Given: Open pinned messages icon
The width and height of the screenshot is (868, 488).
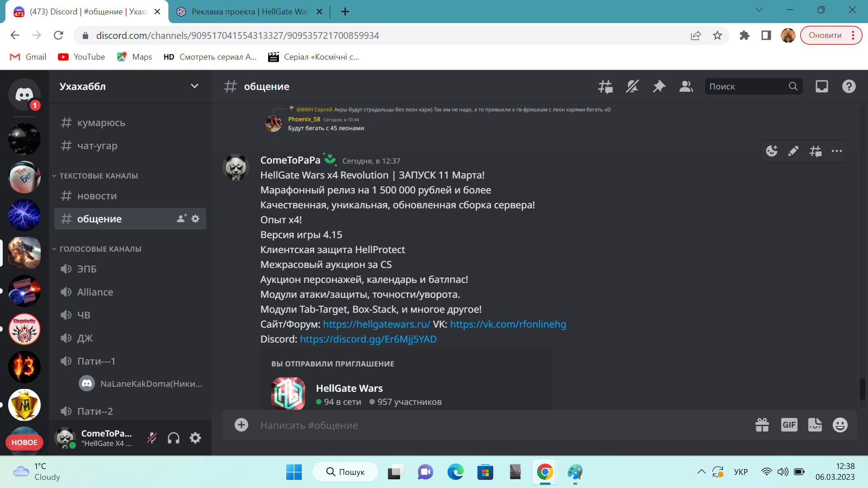Looking at the screenshot, I should [659, 86].
